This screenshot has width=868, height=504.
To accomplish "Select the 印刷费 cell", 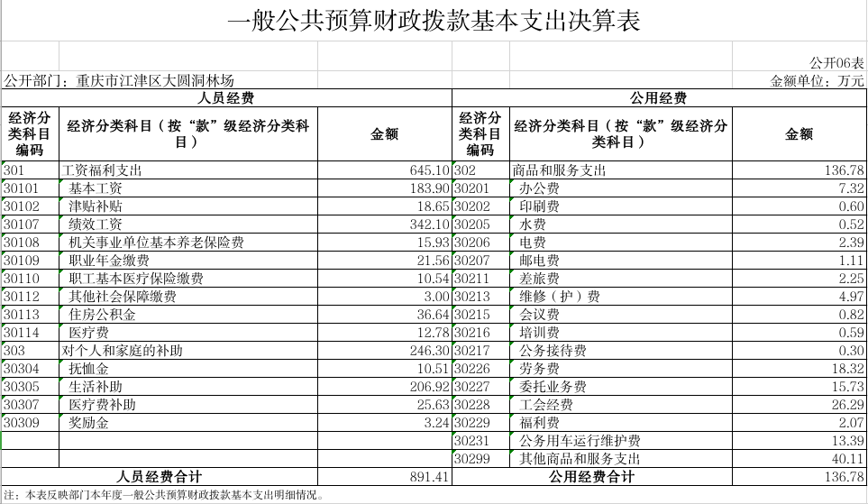I will pos(621,206).
